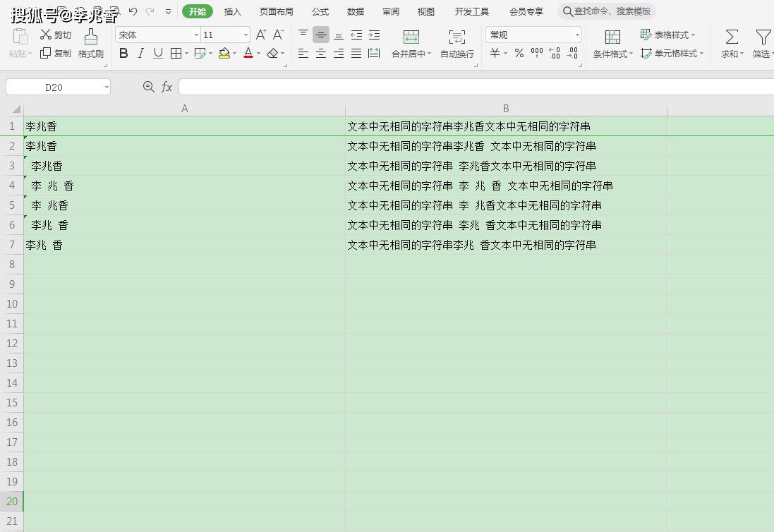
Task: Switch to the 数据 (Data) tab
Action: [356, 11]
